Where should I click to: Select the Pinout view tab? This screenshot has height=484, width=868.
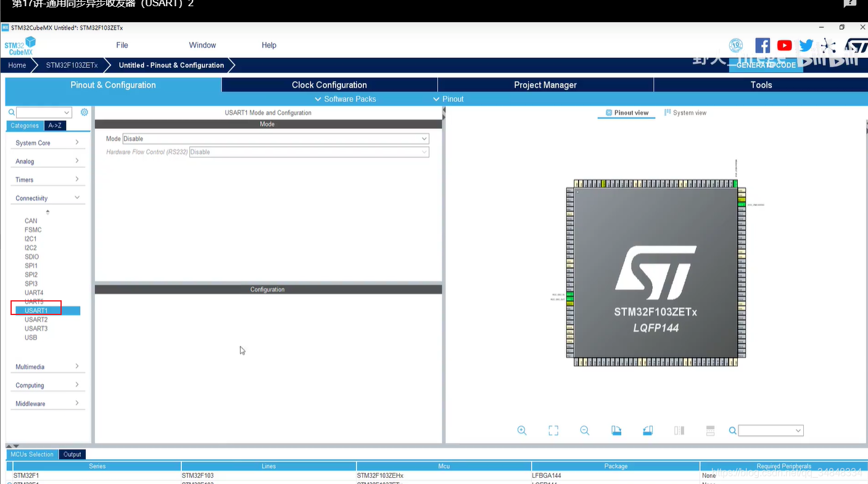click(x=627, y=113)
